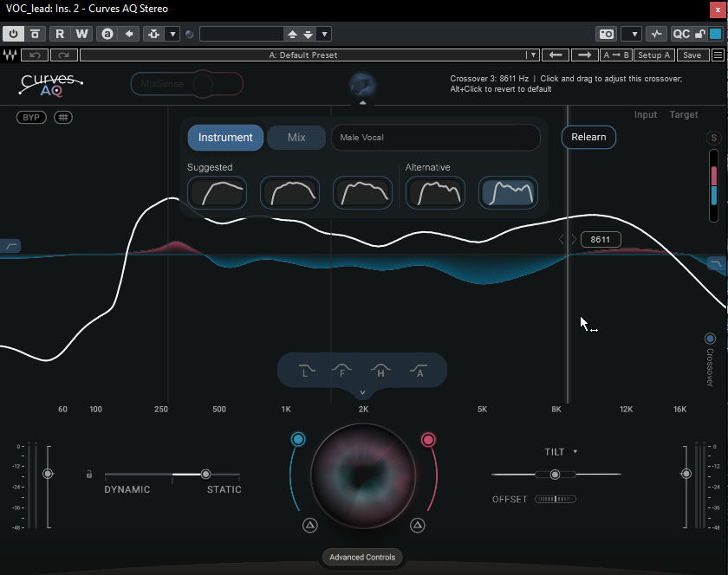Click the Save preset button
Image resolution: width=728 pixels, height=575 pixels.
pos(692,55)
